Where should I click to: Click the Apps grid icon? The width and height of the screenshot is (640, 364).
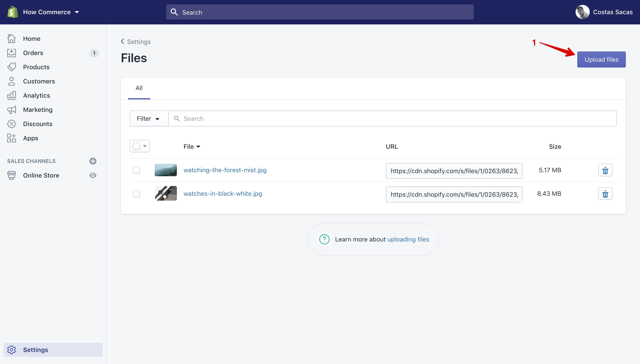[12, 138]
